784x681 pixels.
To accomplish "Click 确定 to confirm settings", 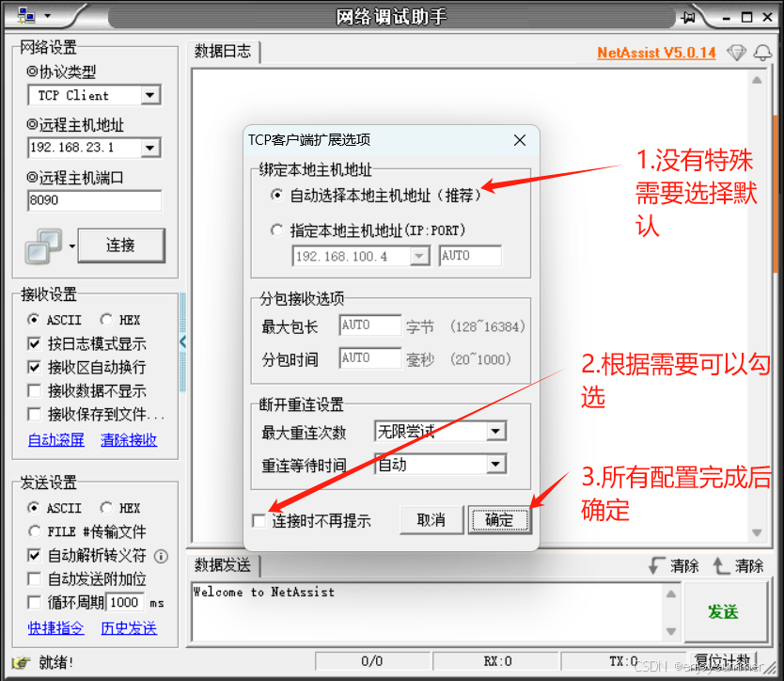I will (x=499, y=520).
